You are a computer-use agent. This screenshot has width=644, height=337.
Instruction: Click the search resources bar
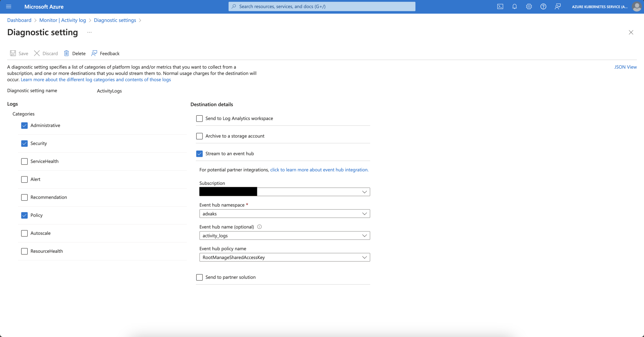(x=321, y=6)
